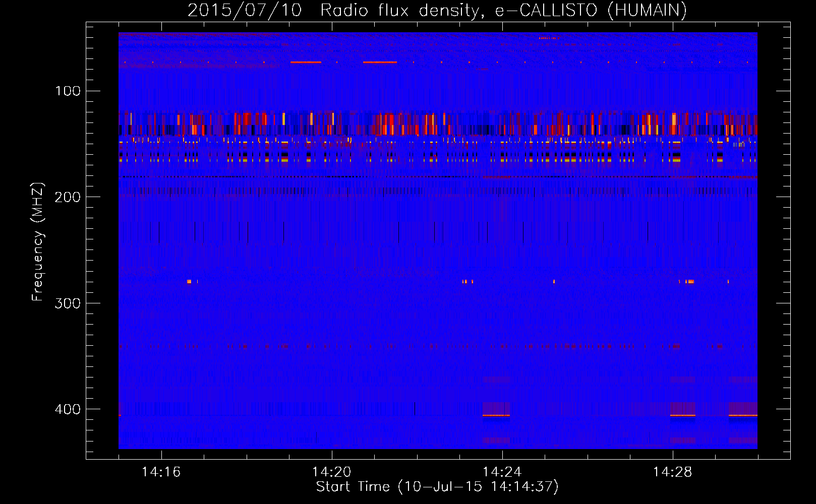Click the "300" frequency tick label
This screenshot has height=504, width=816.
[x=68, y=303]
